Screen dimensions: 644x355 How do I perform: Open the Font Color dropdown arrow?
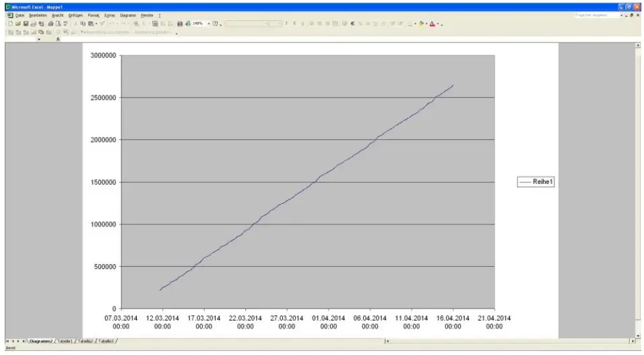438,24
